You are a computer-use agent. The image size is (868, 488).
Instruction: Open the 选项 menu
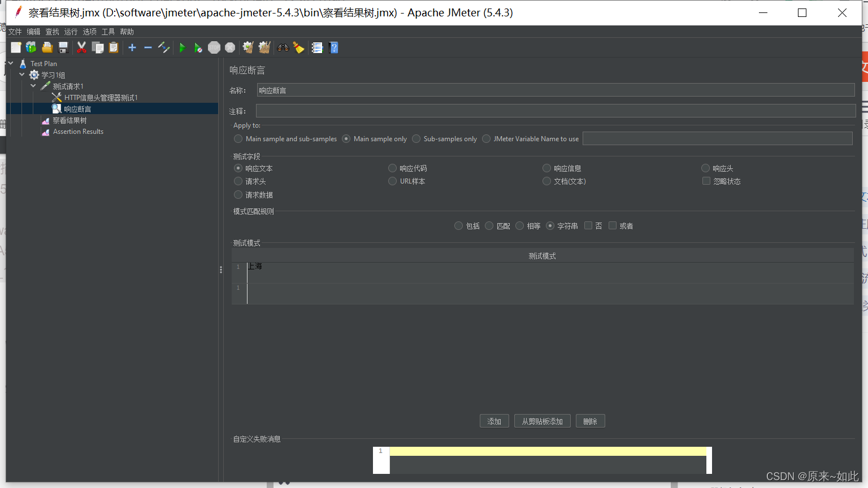(89, 32)
